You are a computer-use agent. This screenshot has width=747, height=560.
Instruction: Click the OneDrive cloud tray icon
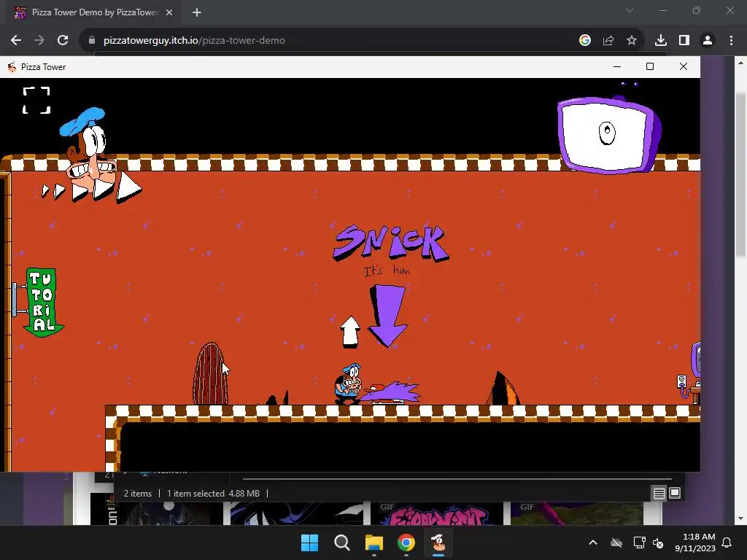[x=616, y=542]
